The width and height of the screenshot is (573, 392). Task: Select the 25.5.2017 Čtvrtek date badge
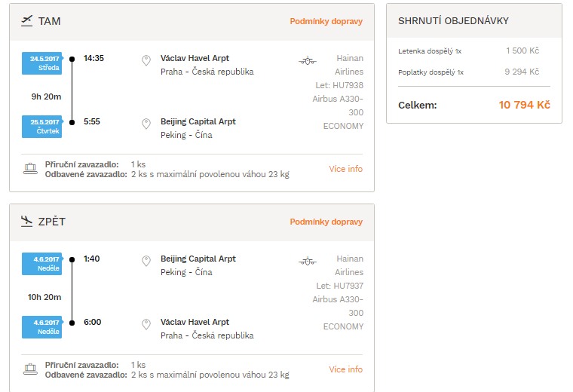pyautogui.click(x=42, y=127)
